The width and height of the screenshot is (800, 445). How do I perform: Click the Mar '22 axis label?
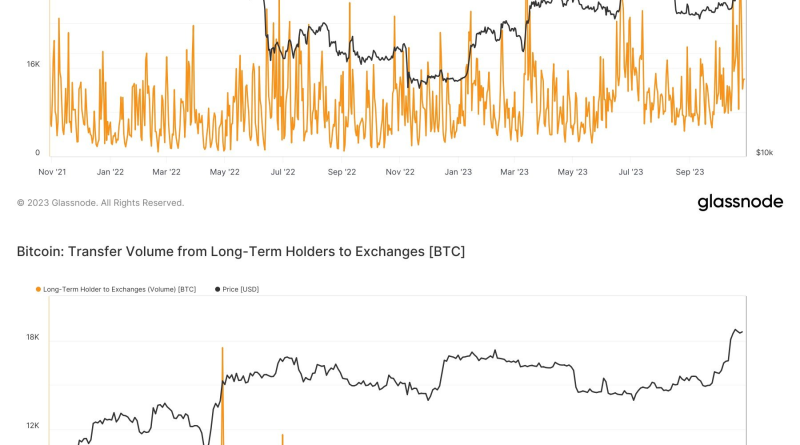pyautogui.click(x=166, y=172)
